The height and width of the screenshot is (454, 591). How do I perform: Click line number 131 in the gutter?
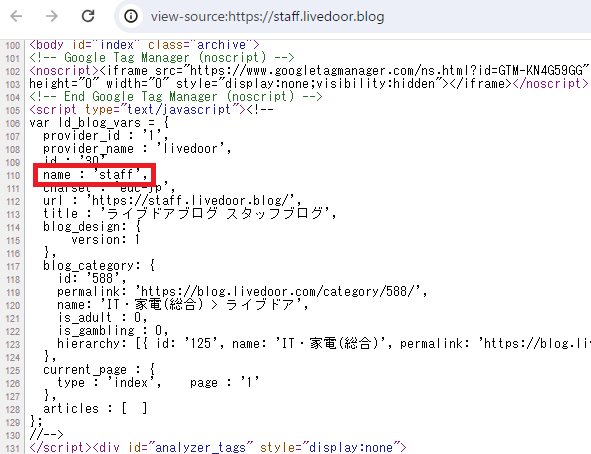tap(13, 448)
